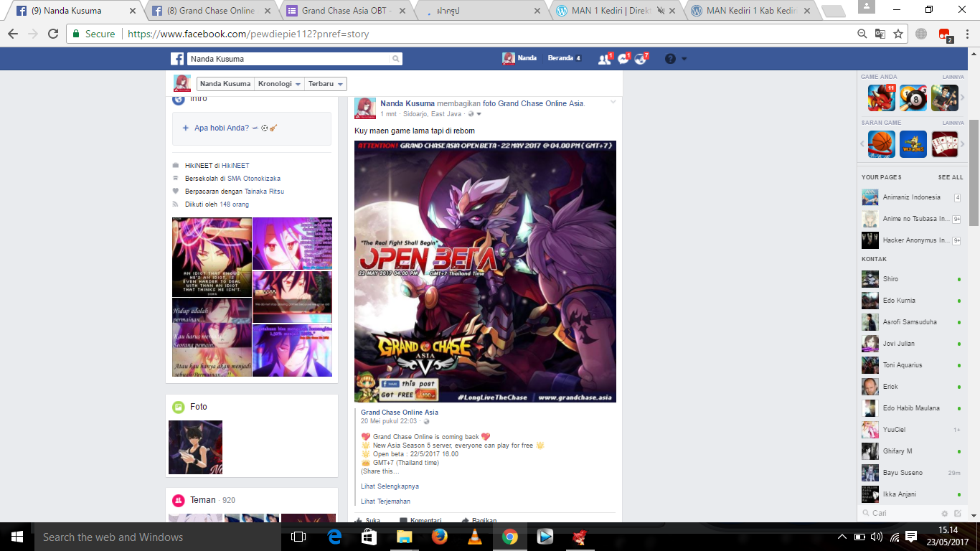
Task: Open the Messenger messages icon
Action: 623,59
